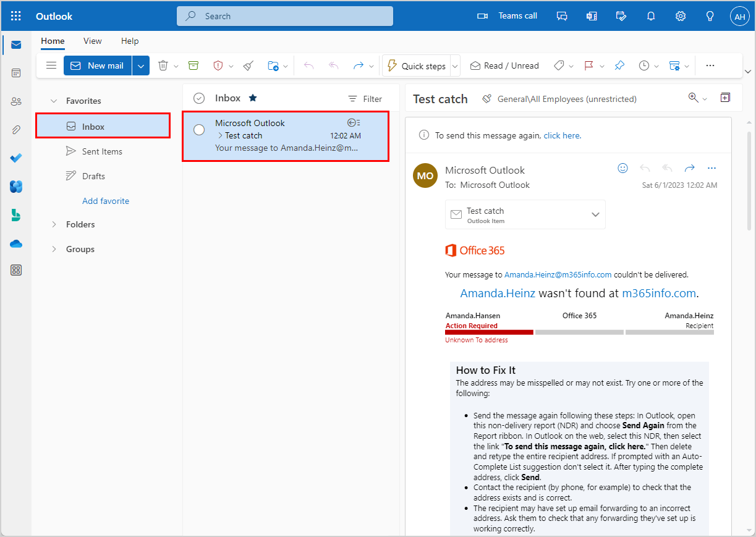Click Amanda.Heinz@m365info.com email link
The width and height of the screenshot is (756, 537).
point(558,274)
